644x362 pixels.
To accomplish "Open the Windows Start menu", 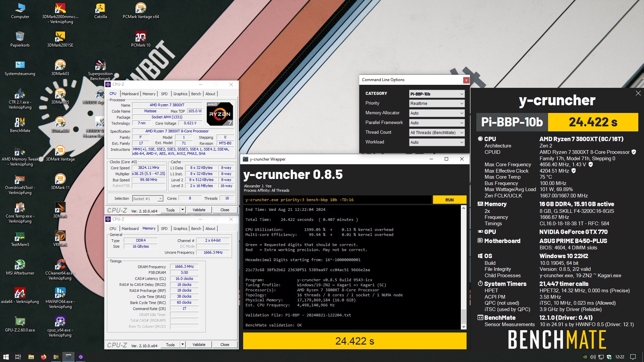I will click(x=6, y=357).
